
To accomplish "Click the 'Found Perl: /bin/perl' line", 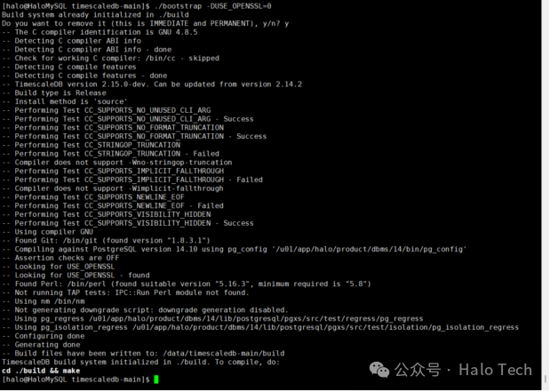I will click(187, 284).
